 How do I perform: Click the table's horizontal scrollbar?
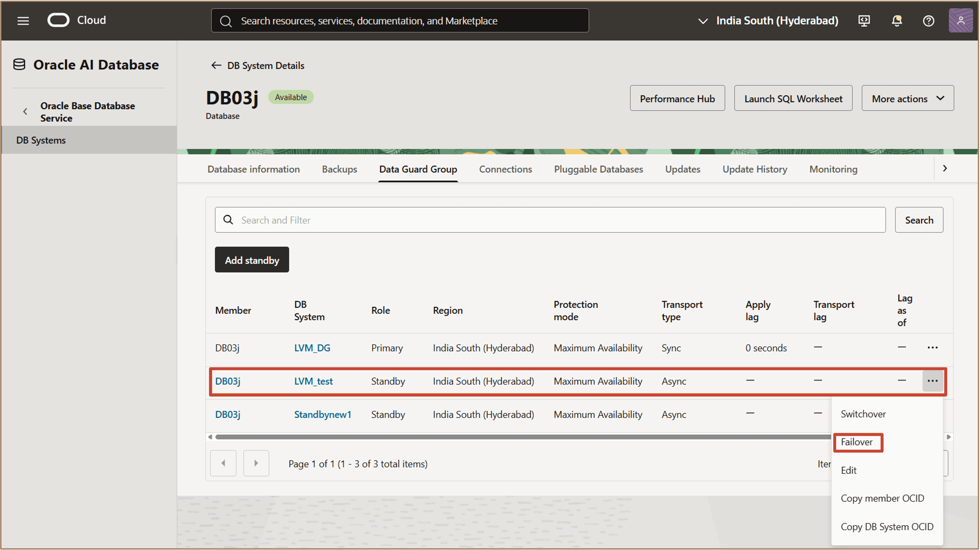click(521, 437)
